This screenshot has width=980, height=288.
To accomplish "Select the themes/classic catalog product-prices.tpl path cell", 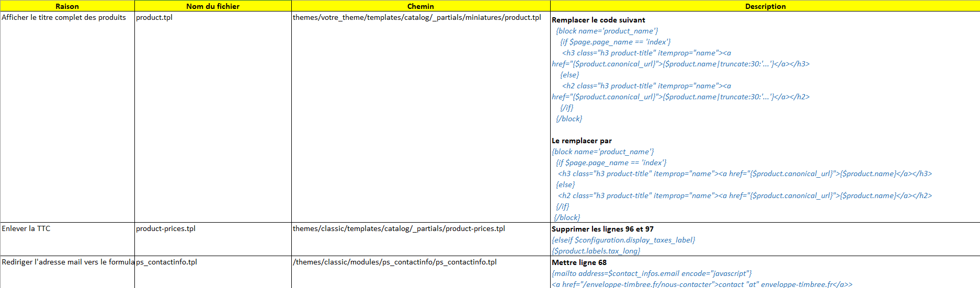I will pos(398,228).
